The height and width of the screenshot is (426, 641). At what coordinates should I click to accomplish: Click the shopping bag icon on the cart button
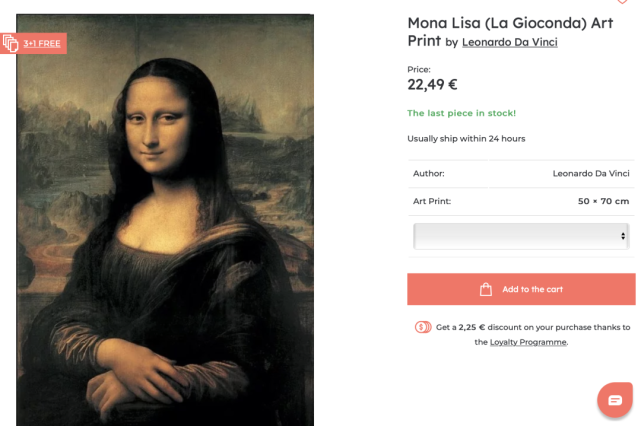(x=486, y=289)
